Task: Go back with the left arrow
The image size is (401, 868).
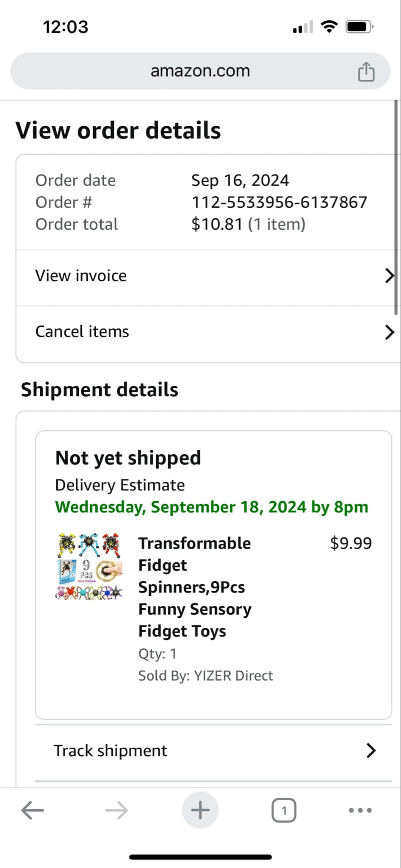Action: (x=33, y=810)
